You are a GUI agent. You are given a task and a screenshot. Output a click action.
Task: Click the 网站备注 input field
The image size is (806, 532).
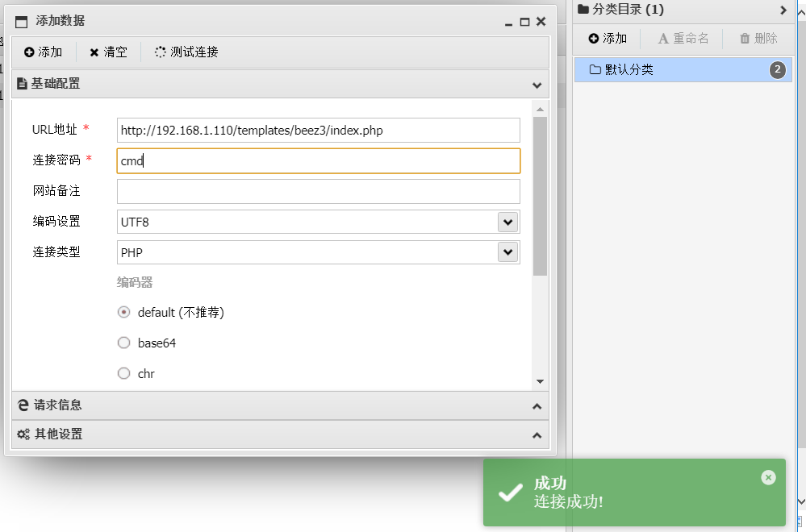318,192
